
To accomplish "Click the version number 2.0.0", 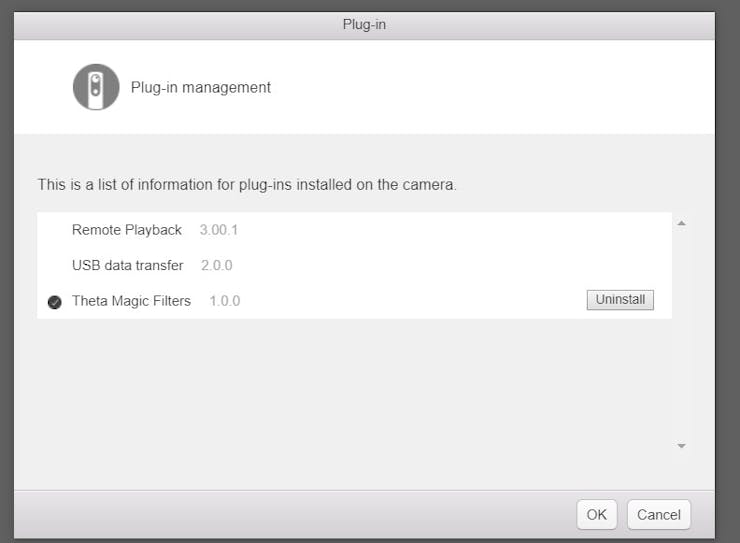I will coord(217,265).
